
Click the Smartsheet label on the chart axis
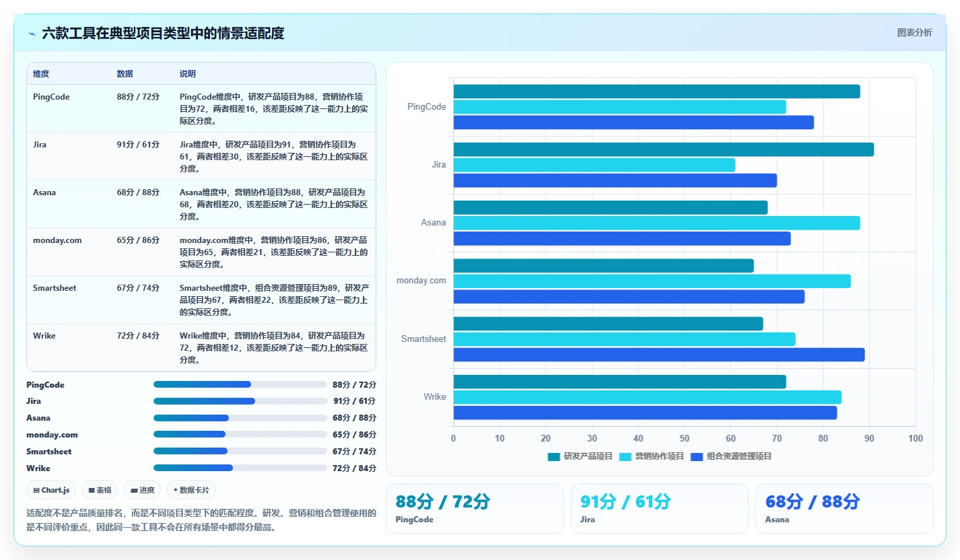[x=423, y=339]
